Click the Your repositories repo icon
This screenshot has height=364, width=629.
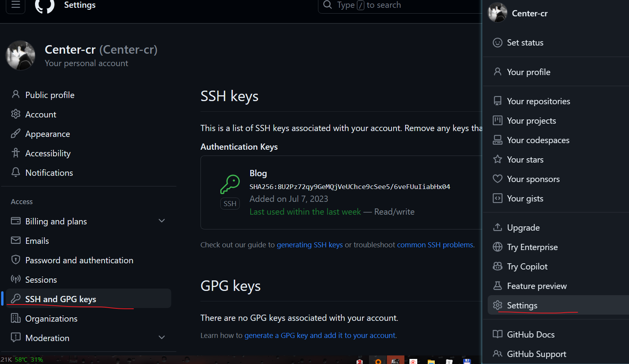497,101
